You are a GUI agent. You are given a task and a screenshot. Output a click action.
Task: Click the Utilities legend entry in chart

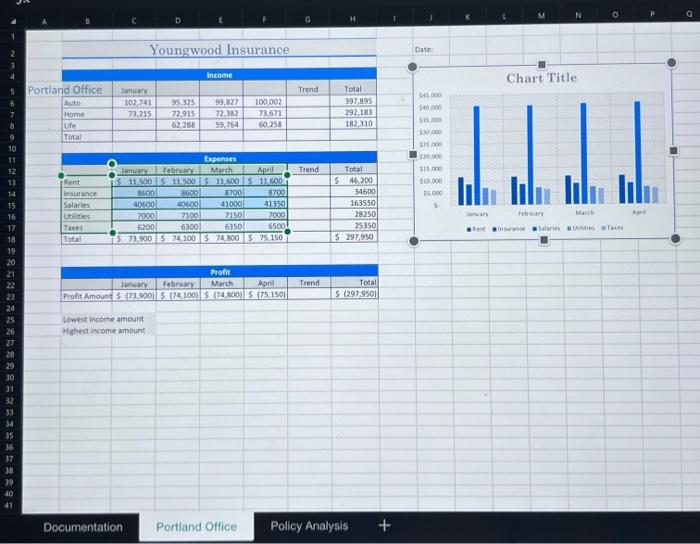coord(581,228)
